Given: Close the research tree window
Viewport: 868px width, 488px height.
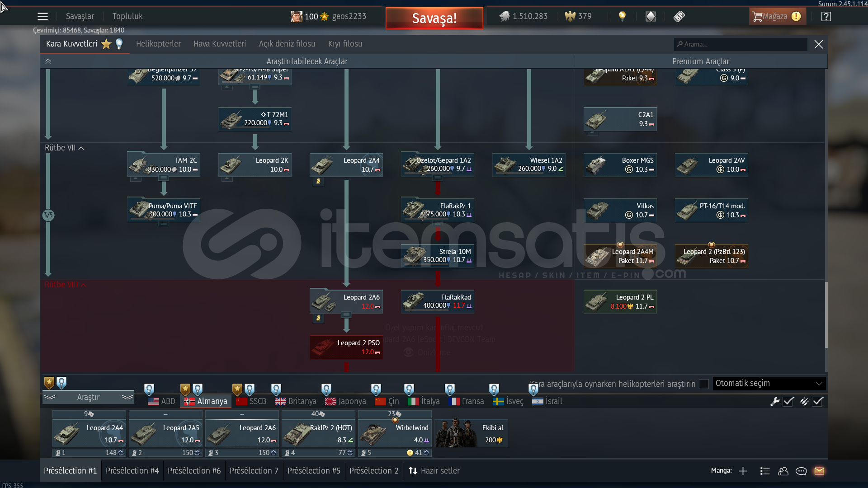Looking at the screenshot, I should pos(818,44).
